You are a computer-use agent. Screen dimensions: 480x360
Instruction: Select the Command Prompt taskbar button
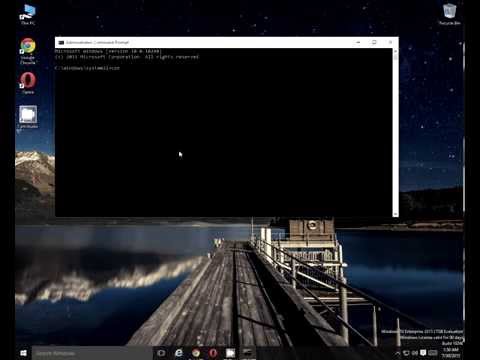tap(248, 353)
